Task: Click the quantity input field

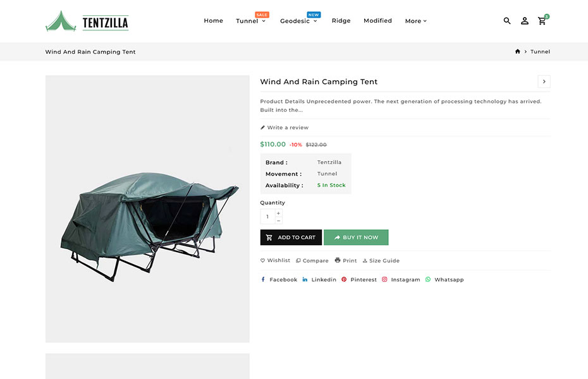Action: [267, 217]
